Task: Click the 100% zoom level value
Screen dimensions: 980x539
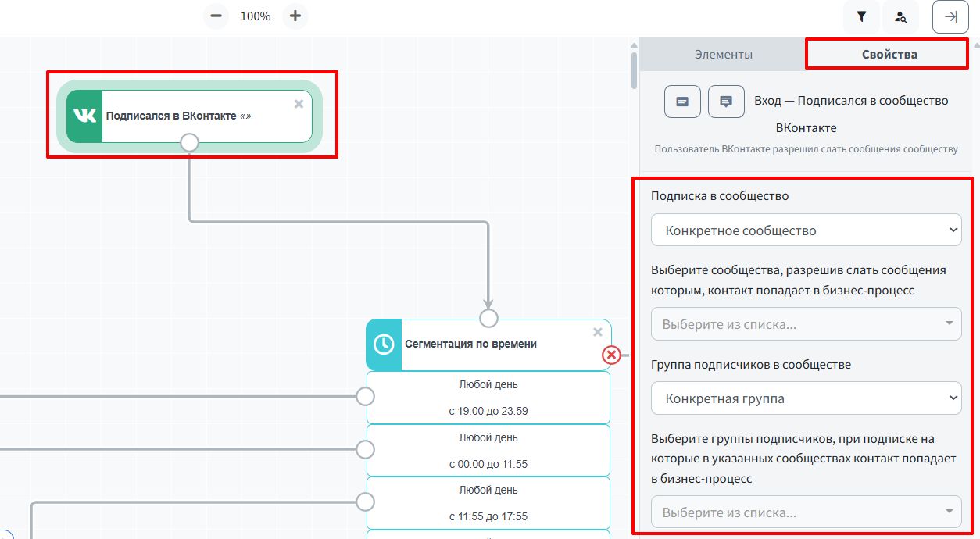Action: pyautogui.click(x=256, y=16)
